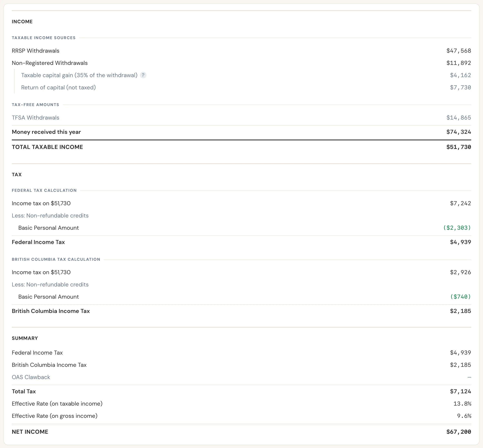Click the federal Basic Personal Amount credit ($2,303)
The width and height of the screenshot is (483, 448).
(x=457, y=228)
